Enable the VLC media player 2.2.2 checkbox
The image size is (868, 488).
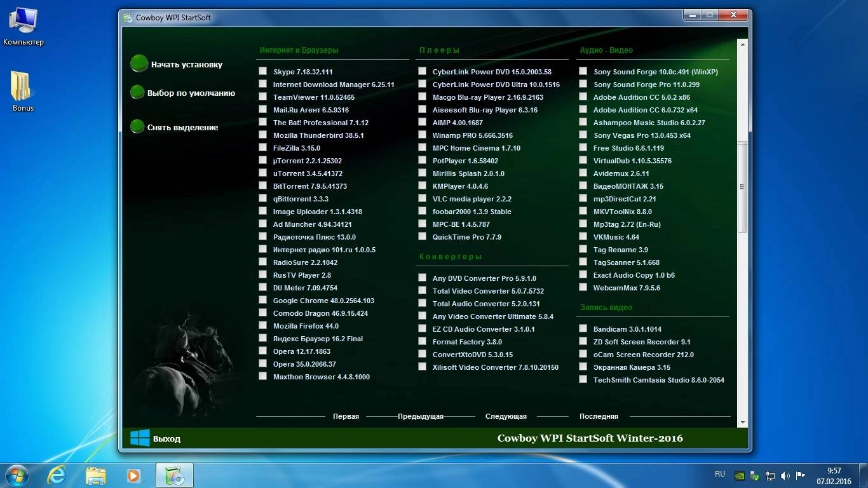(422, 198)
